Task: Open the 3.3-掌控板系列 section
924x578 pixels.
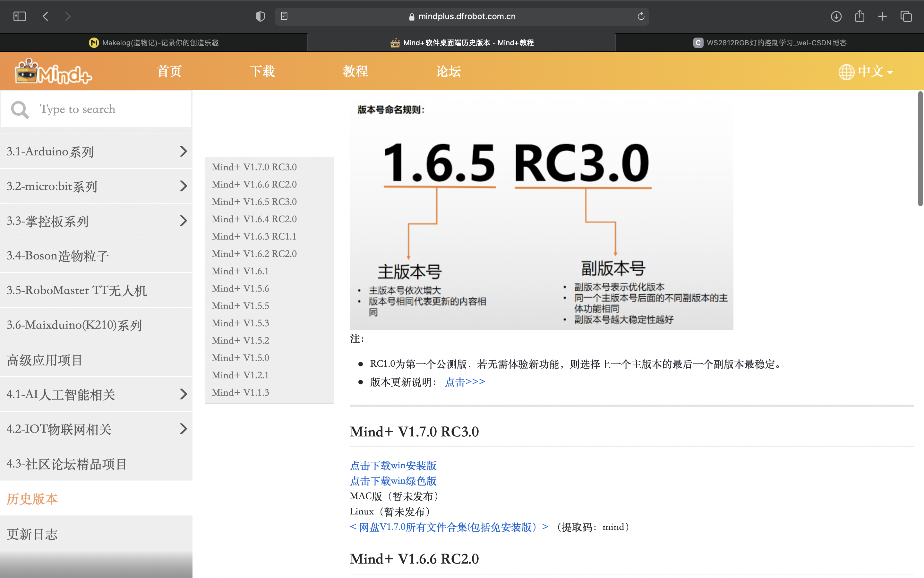Action: point(96,221)
